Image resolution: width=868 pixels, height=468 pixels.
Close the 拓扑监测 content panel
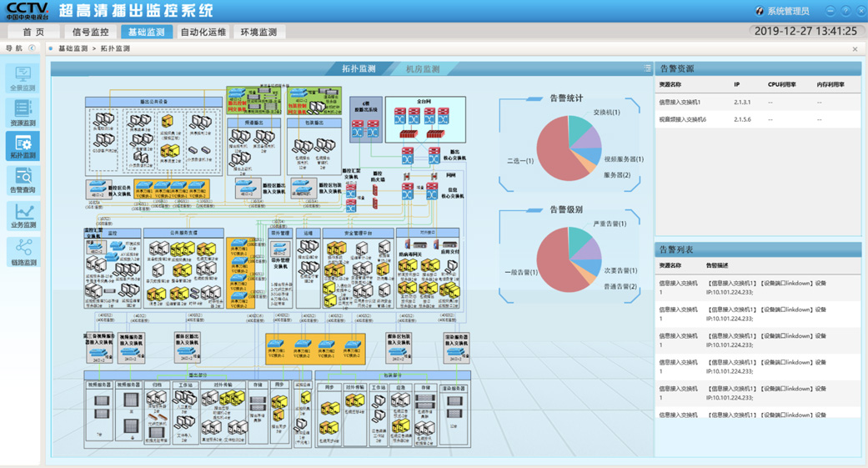(x=855, y=49)
